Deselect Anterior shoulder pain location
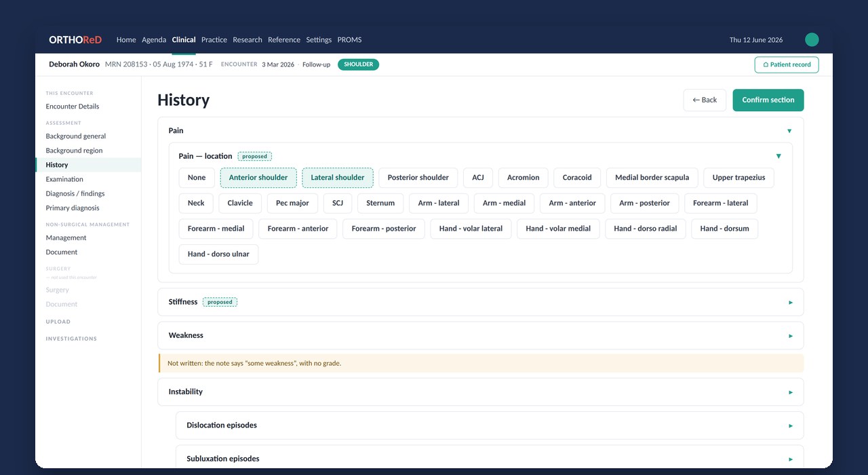This screenshot has height=475, width=868. coord(258,178)
